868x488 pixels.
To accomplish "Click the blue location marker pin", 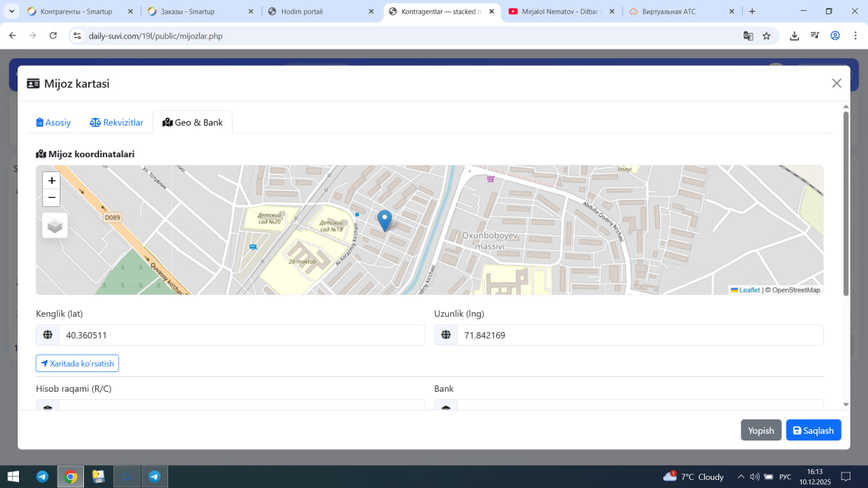I will [x=384, y=220].
